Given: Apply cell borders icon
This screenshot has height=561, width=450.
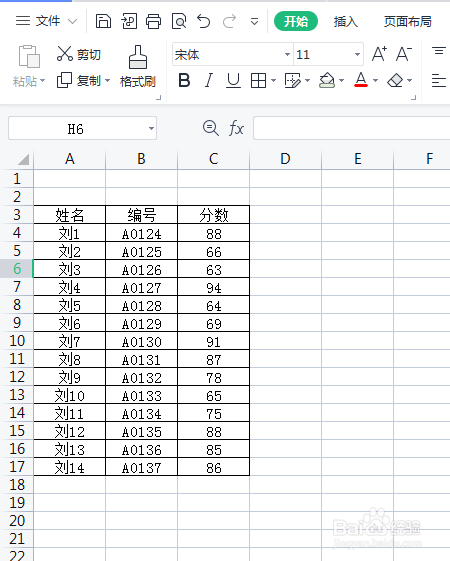Looking at the screenshot, I should [x=258, y=81].
